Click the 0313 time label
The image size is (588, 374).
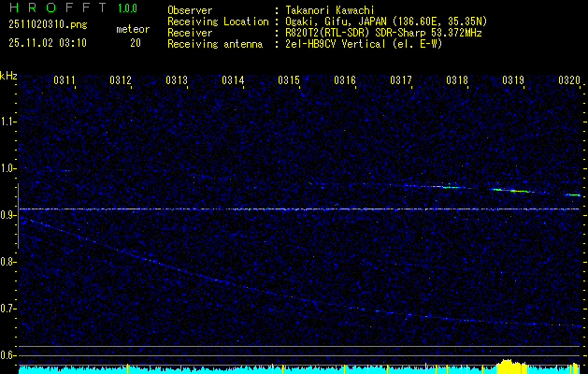177,81
